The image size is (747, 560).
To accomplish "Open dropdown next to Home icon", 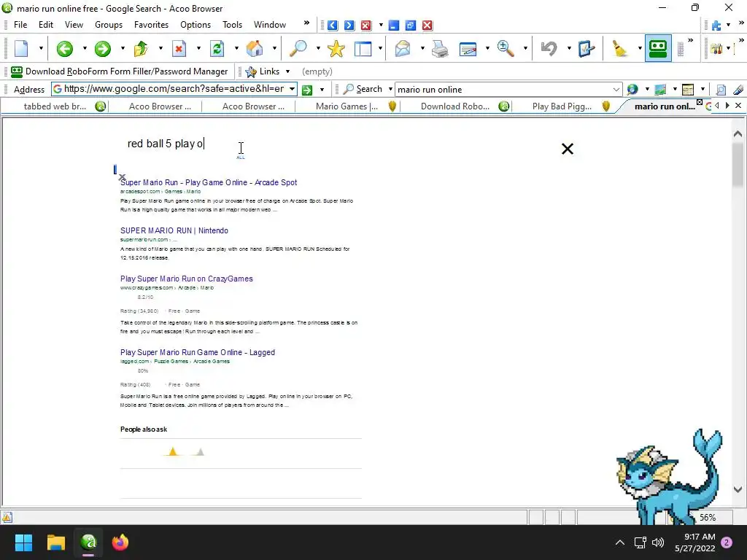I will point(274,48).
